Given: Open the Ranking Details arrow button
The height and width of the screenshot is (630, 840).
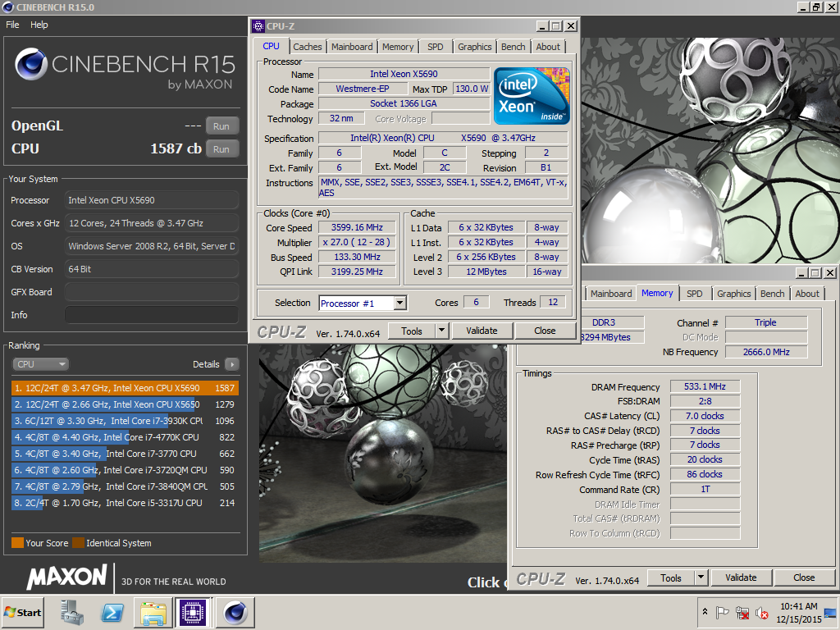Looking at the screenshot, I should tap(232, 364).
